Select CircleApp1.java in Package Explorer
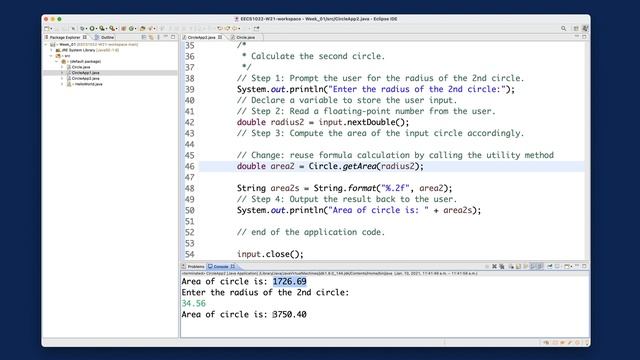This screenshot has width=640, height=360. [85, 73]
